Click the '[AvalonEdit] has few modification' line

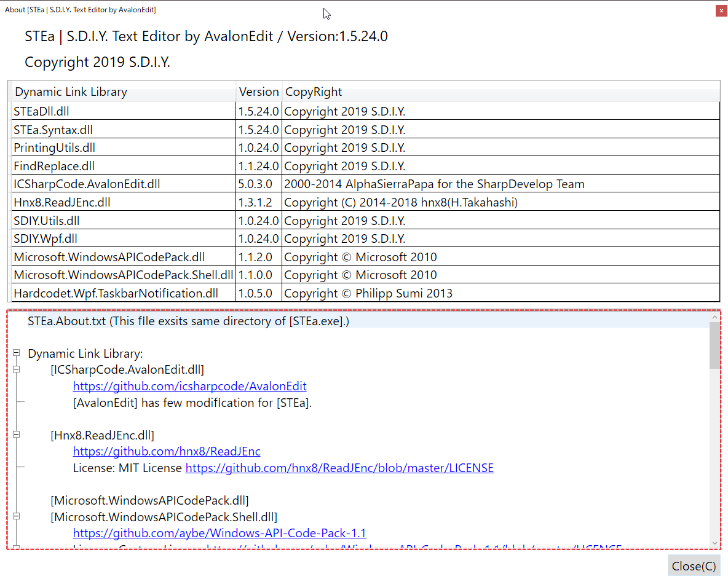tap(192, 402)
